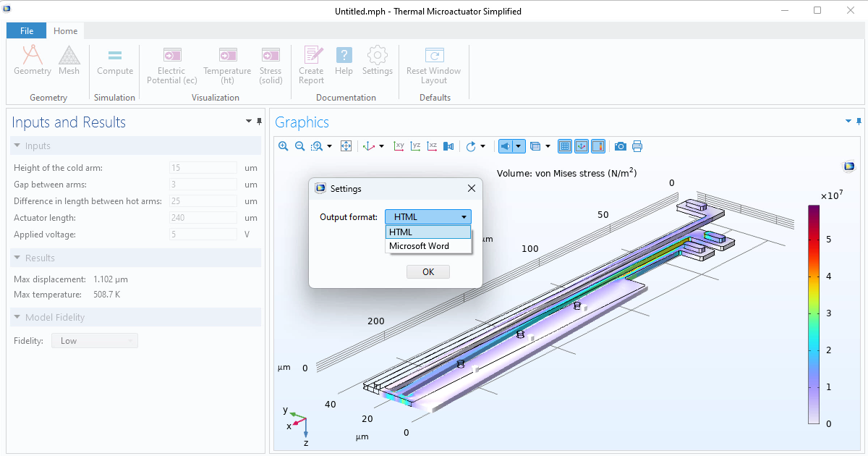Expand the Model Fidelity dropdown
The image size is (868, 456).
click(x=132, y=340)
